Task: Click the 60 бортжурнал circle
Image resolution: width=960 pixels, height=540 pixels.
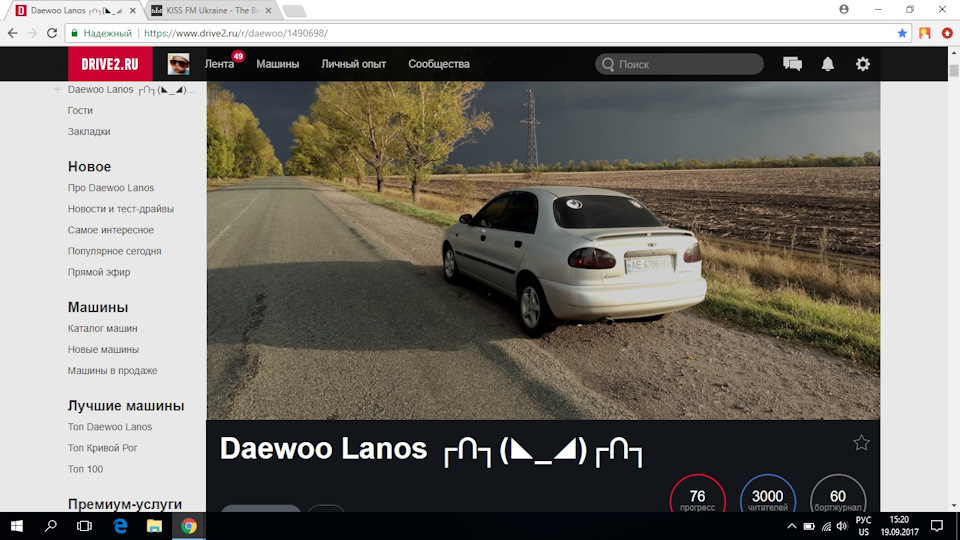Action: tap(838, 495)
